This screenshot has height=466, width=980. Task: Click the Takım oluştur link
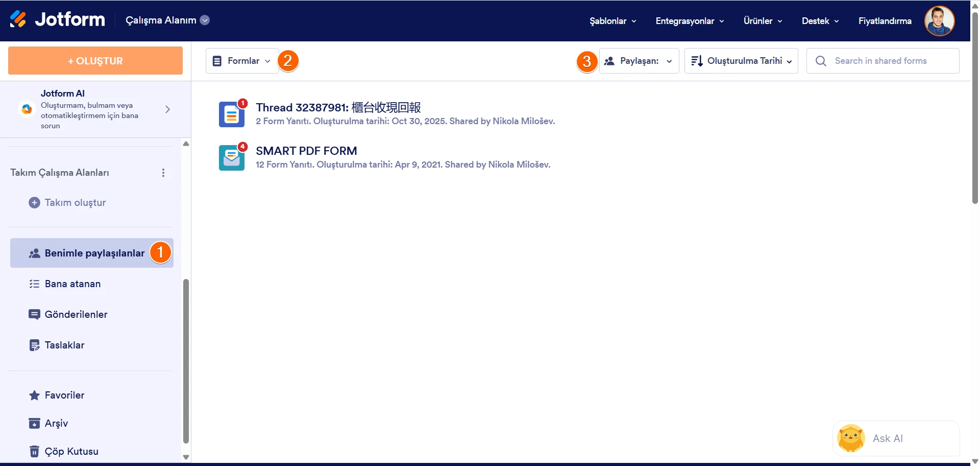coord(75,202)
